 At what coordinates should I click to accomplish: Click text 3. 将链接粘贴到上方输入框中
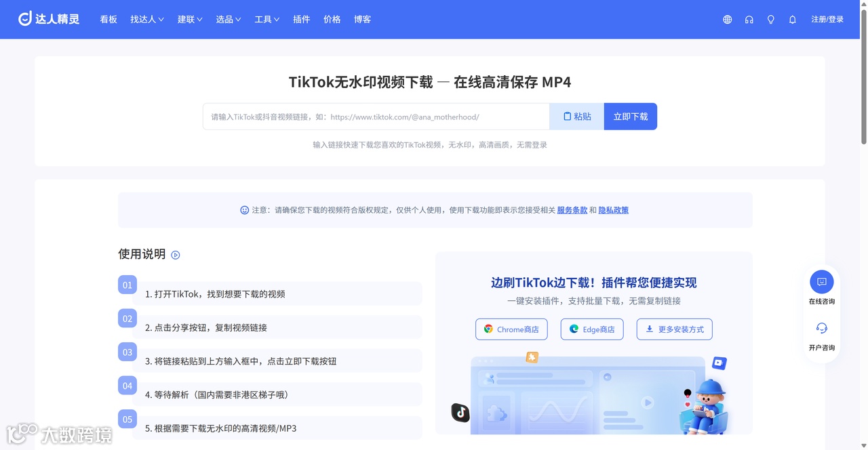[203, 361]
